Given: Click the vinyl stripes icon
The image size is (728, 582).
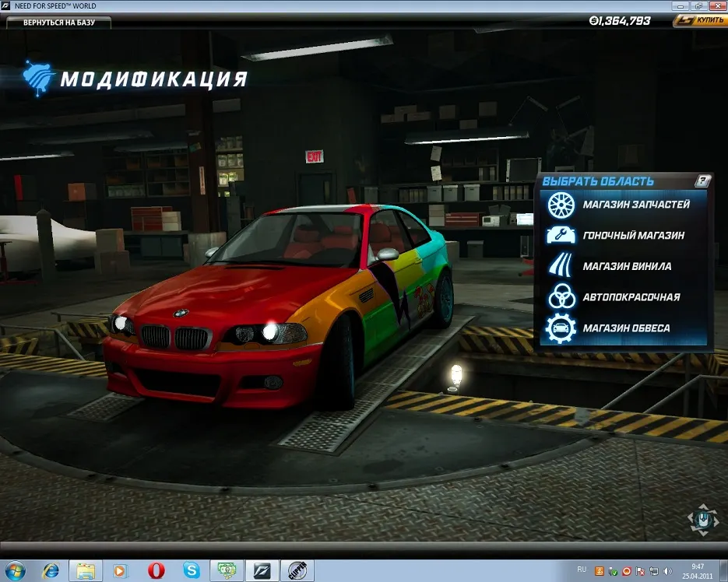Looking at the screenshot, I should (561, 266).
